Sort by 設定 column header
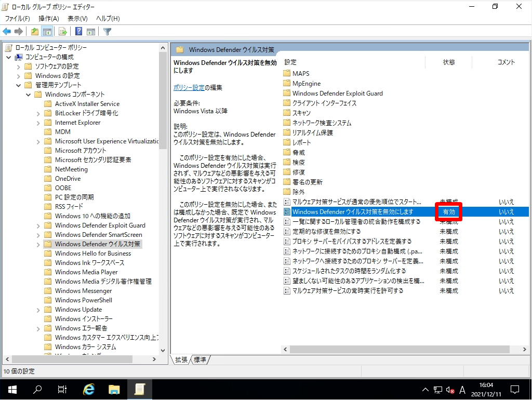The height and width of the screenshot is (400, 532). pos(353,62)
